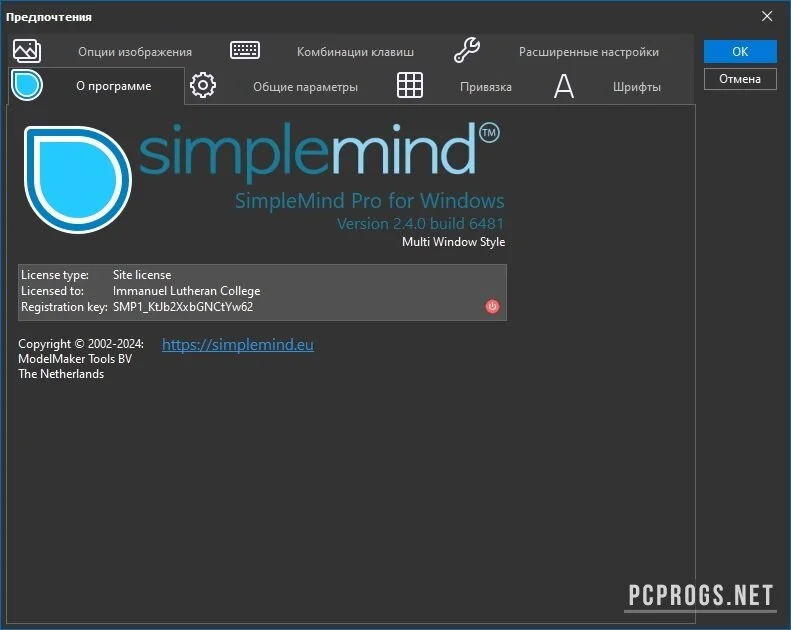
Task: Close the Предпочтения dialog
Action: (x=767, y=16)
